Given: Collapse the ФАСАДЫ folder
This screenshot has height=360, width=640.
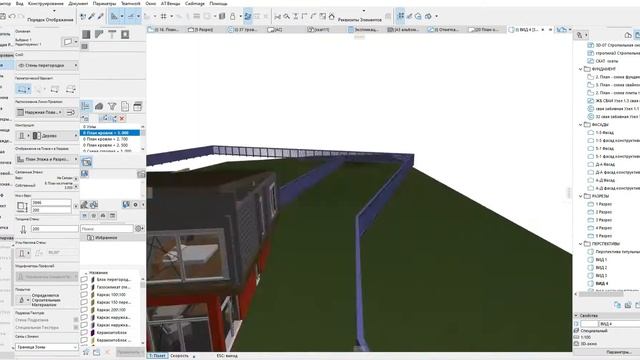Looking at the screenshot, I should [x=580, y=124].
